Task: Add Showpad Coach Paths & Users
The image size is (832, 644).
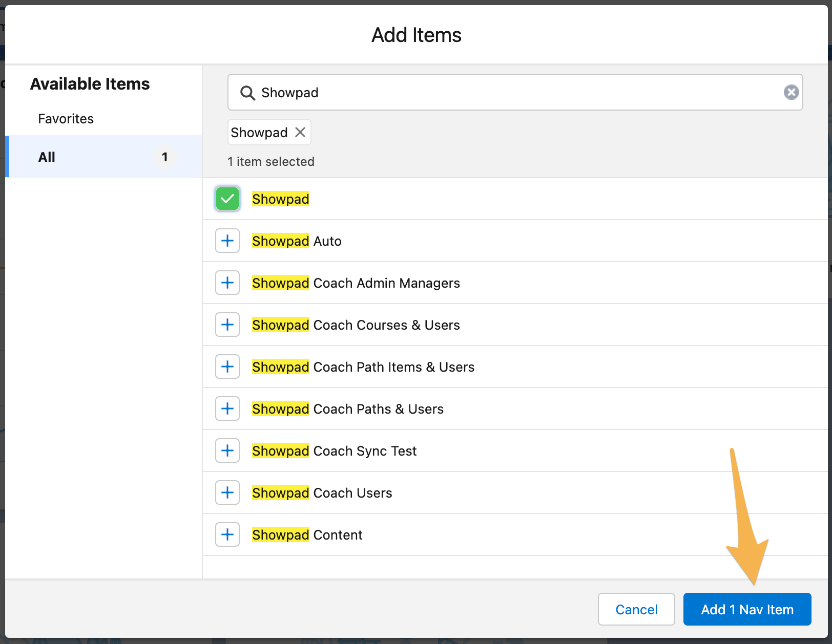Action: [x=227, y=409]
